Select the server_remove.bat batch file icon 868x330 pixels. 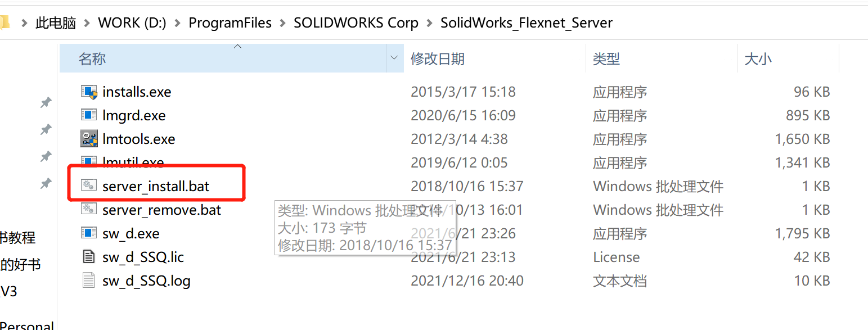(89, 210)
